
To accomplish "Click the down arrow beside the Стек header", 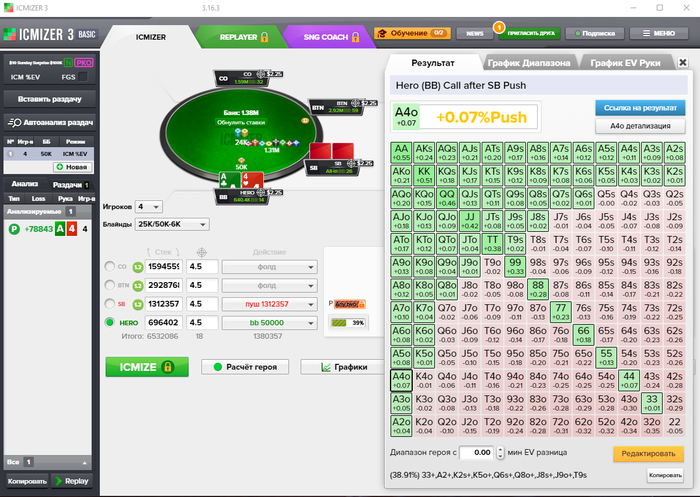I will point(177,252).
